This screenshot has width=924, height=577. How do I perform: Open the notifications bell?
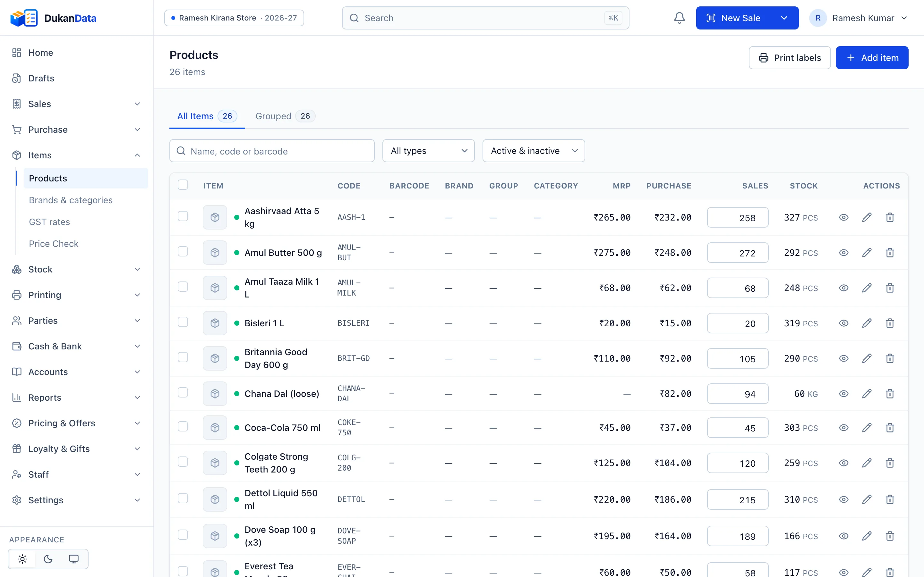tap(679, 18)
